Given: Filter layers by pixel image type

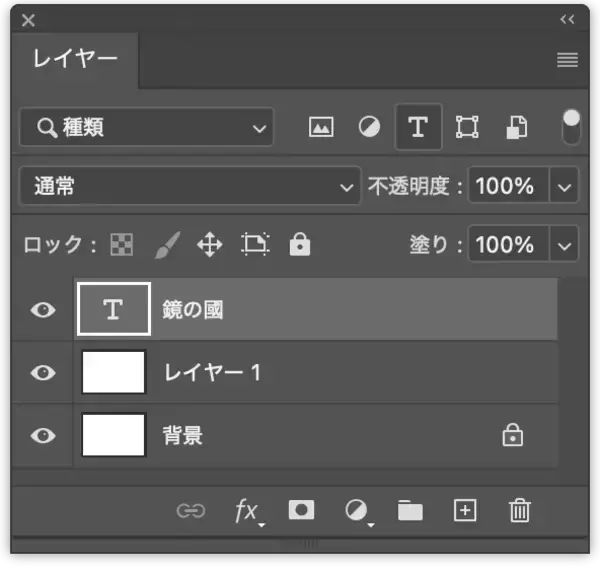Looking at the screenshot, I should [321, 127].
